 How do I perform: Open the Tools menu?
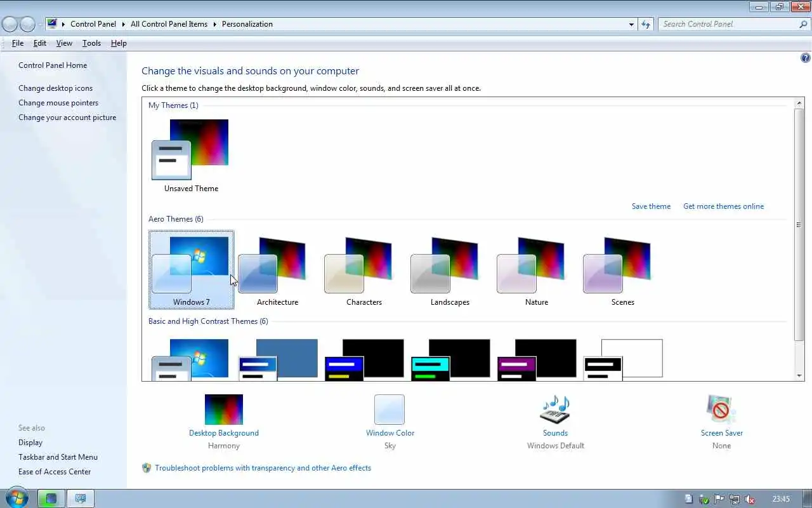click(91, 43)
